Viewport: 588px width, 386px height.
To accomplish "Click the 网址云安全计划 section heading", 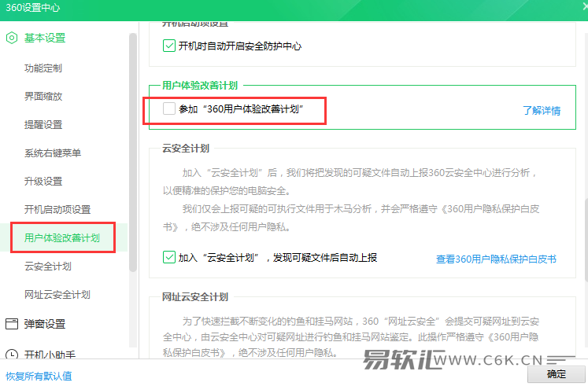I will coord(195,297).
